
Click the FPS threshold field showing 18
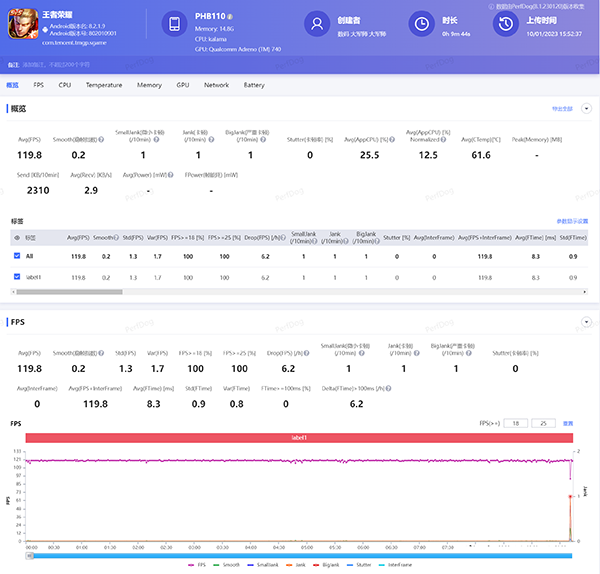point(517,423)
